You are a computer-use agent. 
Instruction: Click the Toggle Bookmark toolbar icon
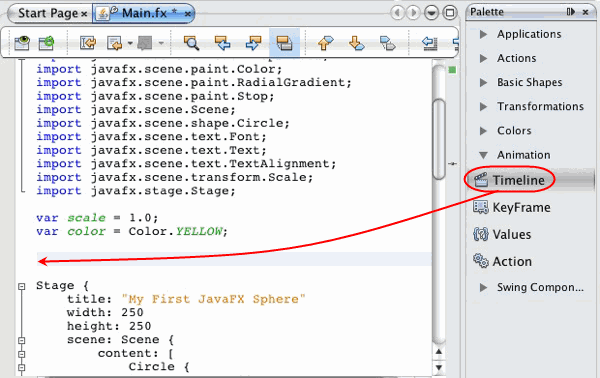click(388, 43)
